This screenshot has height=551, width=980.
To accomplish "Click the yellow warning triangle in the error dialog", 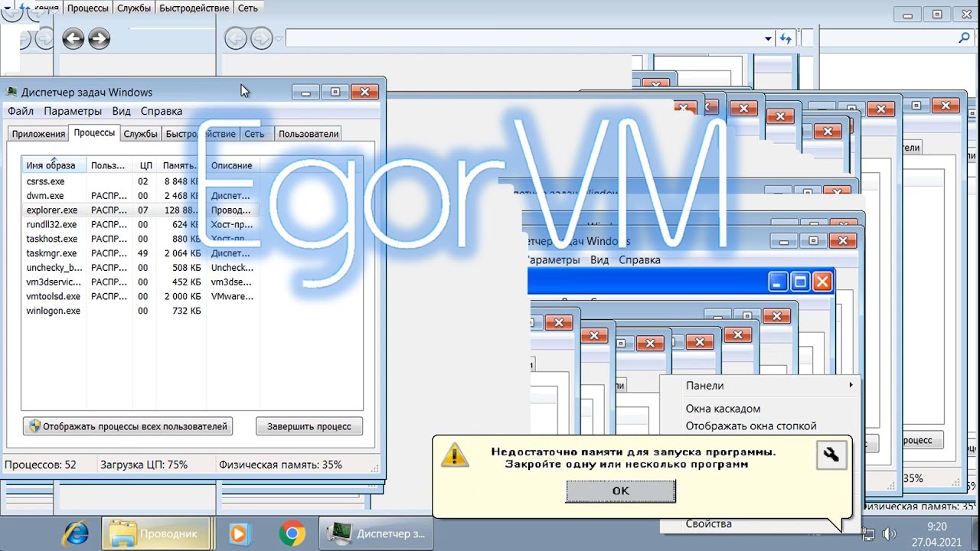I will point(455,454).
